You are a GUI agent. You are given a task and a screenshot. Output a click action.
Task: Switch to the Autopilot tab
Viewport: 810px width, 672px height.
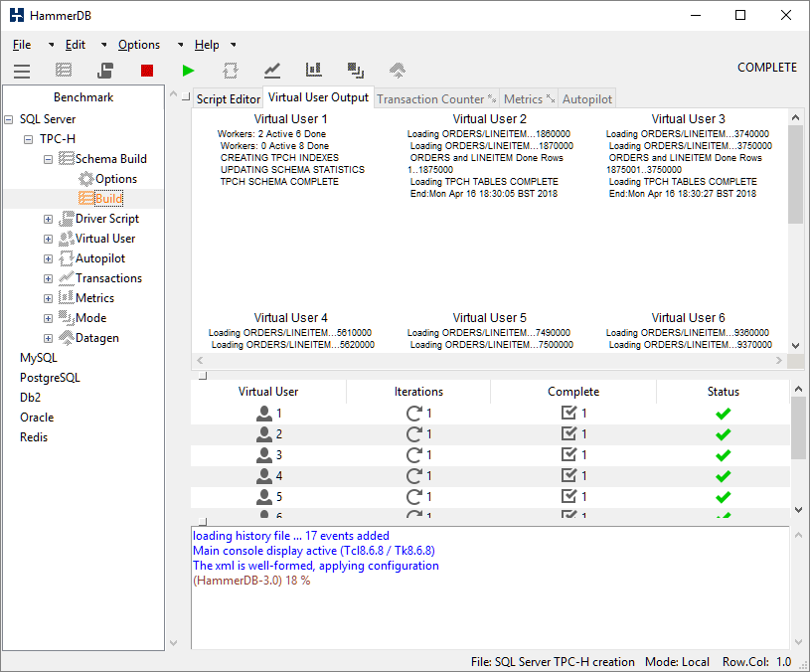(586, 99)
